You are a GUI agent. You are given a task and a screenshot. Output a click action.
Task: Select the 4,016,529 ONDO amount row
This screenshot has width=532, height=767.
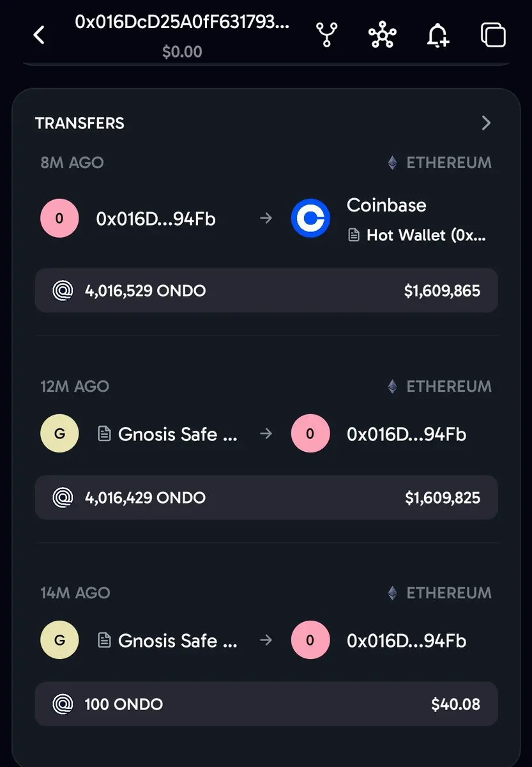(x=266, y=291)
